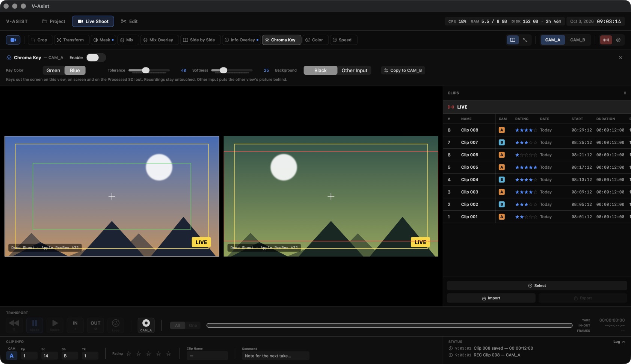The width and height of the screenshot is (631, 364).
Task: Select the One transport mode
Action: point(193,325)
